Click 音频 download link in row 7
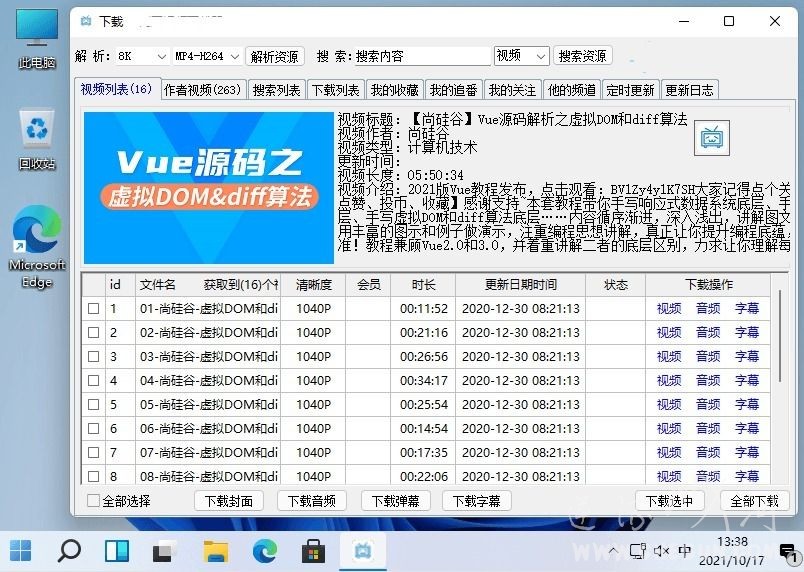This screenshot has height=572, width=804. [x=708, y=453]
